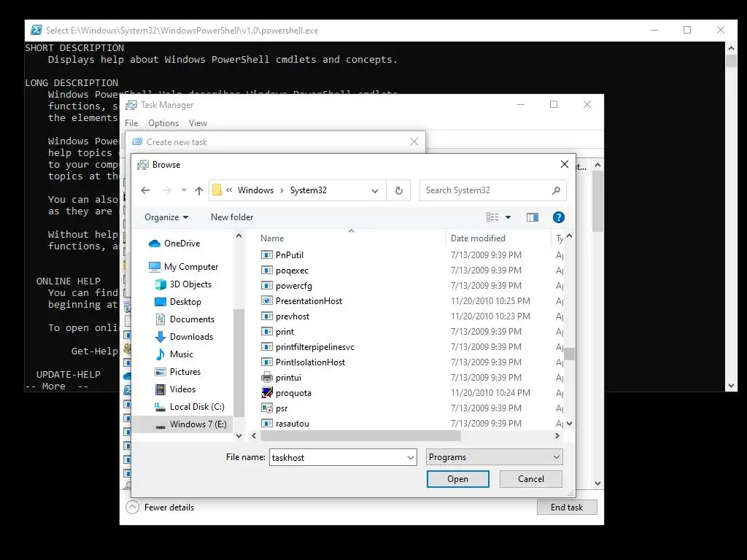
Task: Click the Desktop folder icon
Action: click(x=160, y=302)
